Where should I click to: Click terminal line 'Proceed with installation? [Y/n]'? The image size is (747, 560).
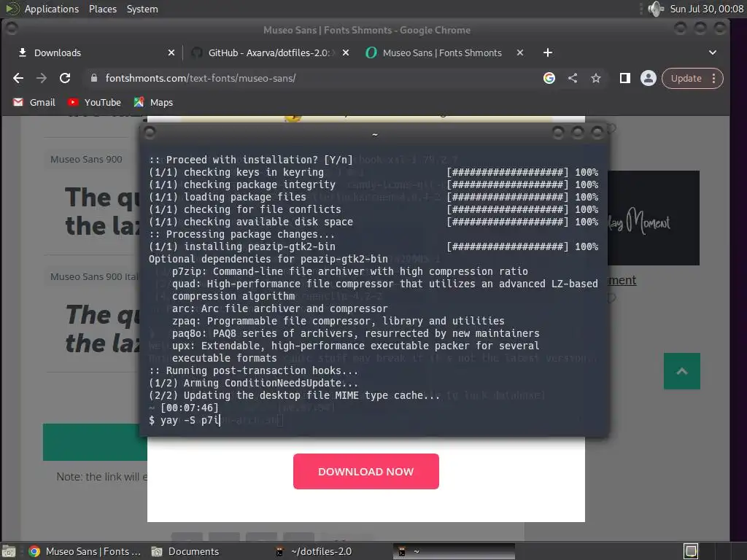251,160
